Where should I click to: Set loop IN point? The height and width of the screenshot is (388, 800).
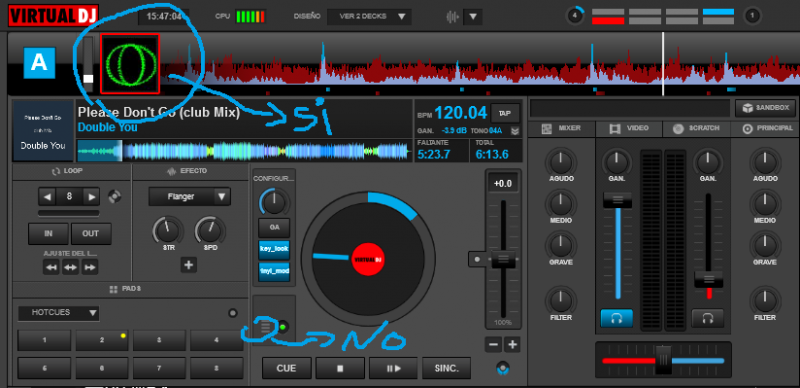(48, 234)
